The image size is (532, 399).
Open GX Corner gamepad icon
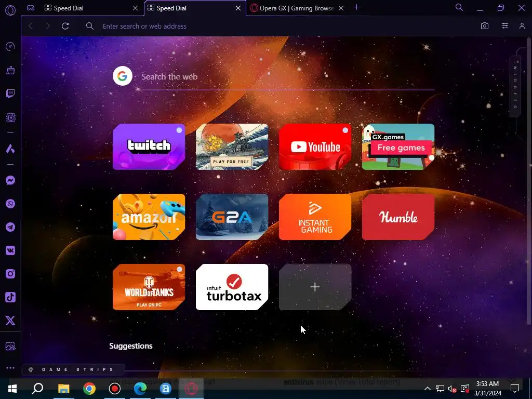pyautogui.click(x=31, y=8)
